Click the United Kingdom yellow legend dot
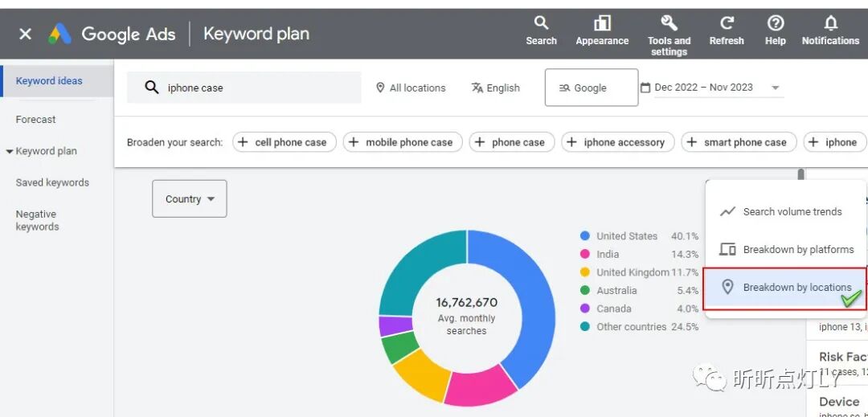 coord(584,272)
